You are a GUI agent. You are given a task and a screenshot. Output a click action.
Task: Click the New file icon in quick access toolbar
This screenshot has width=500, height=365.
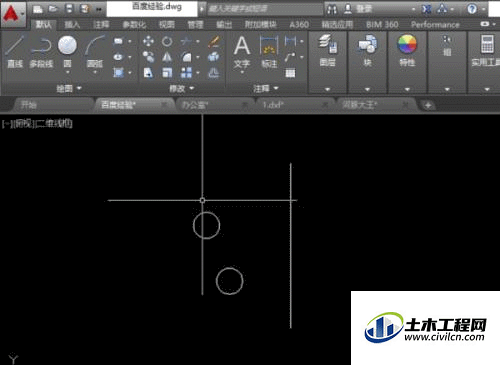[38, 9]
